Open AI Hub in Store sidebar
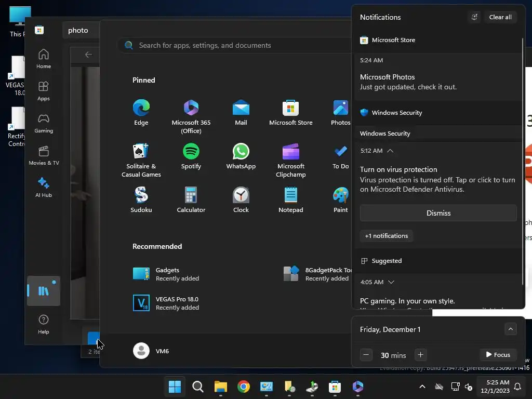532x399 pixels. (x=44, y=188)
